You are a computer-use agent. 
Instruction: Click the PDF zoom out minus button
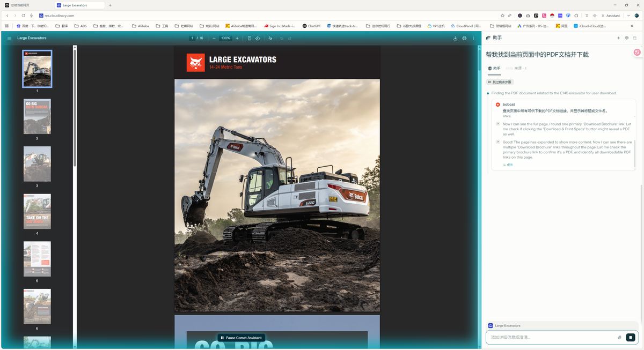pos(214,38)
